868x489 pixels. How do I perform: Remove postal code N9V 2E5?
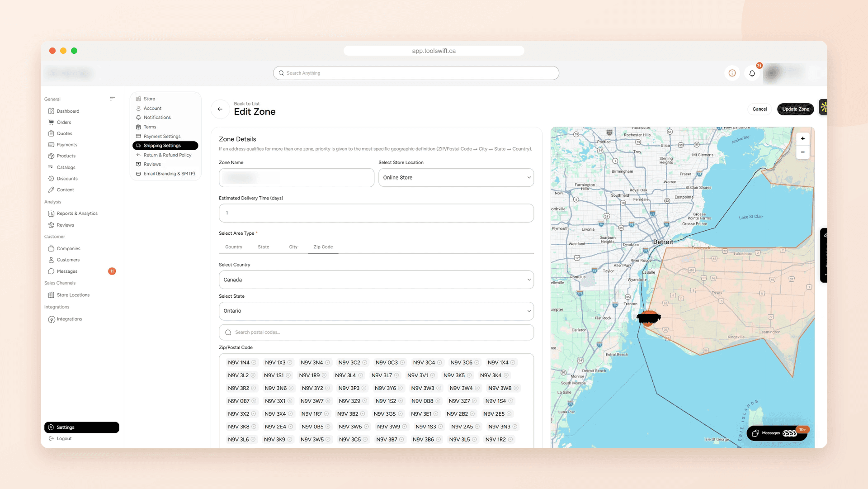[509, 414]
